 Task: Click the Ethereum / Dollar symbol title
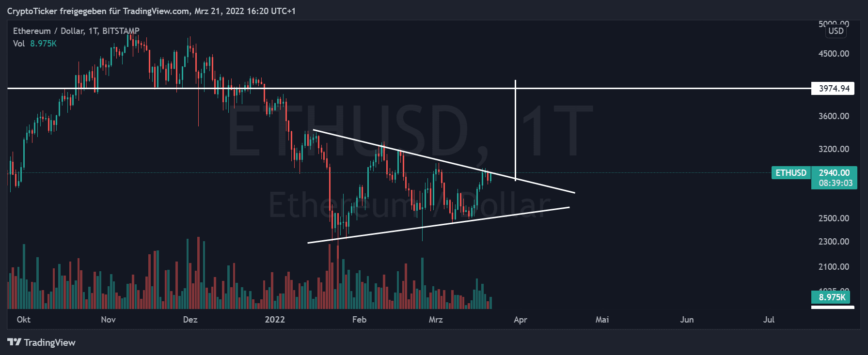(76, 31)
